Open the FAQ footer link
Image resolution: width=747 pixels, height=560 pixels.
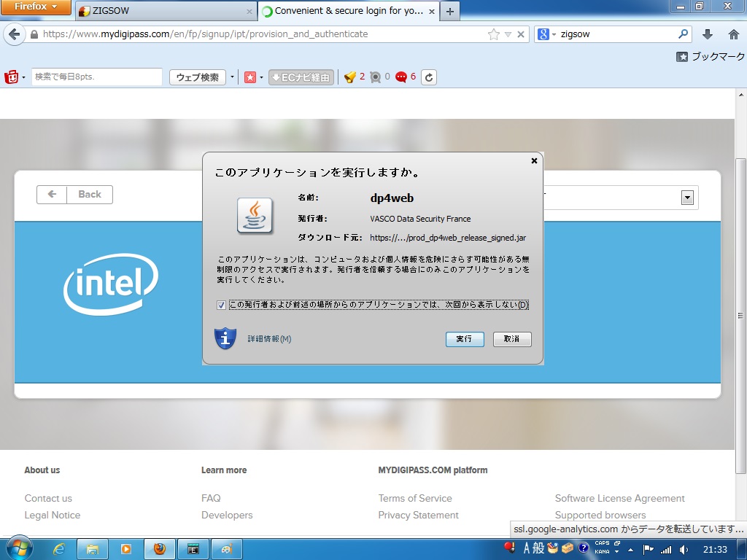click(211, 498)
